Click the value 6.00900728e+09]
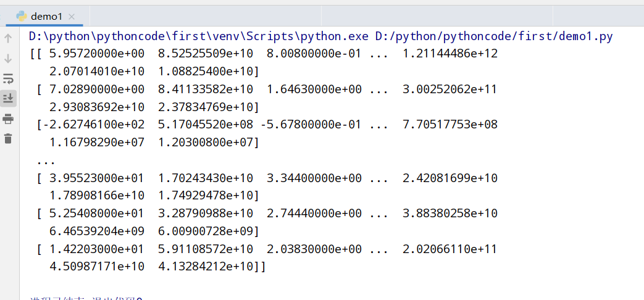 pyautogui.click(x=209, y=231)
